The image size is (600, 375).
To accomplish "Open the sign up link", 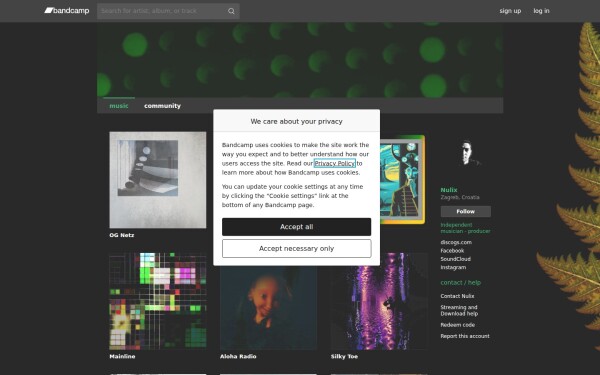I will [x=510, y=11].
